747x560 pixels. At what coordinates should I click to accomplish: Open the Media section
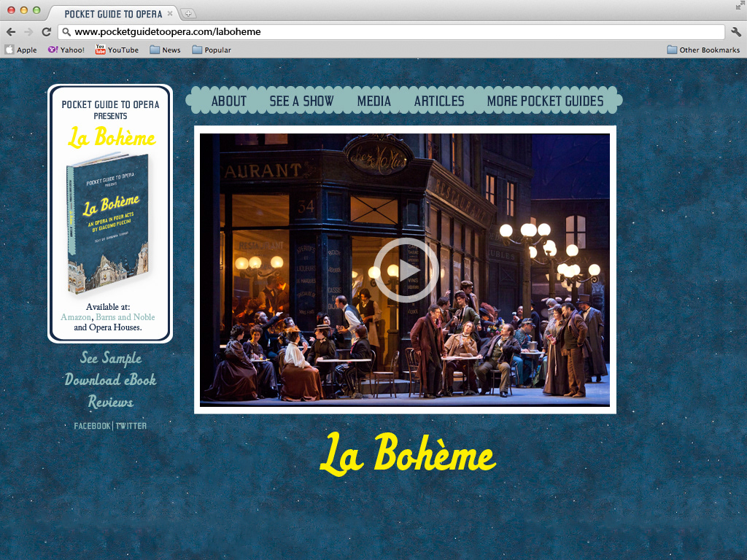tap(373, 101)
